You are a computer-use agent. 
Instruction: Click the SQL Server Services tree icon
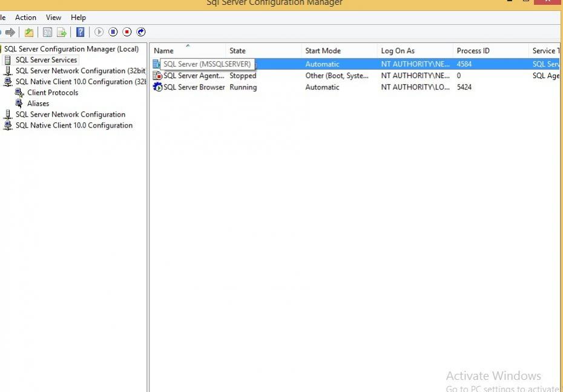click(7, 60)
